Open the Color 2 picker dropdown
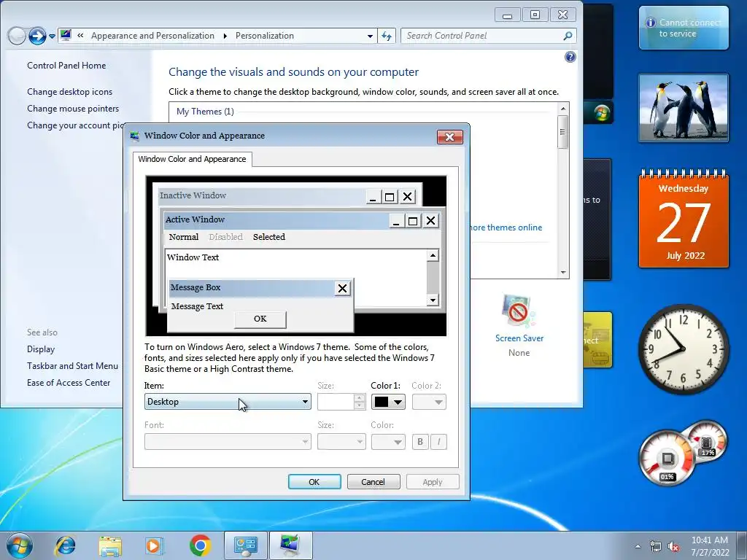The width and height of the screenshot is (747, 560). point(429,402)
